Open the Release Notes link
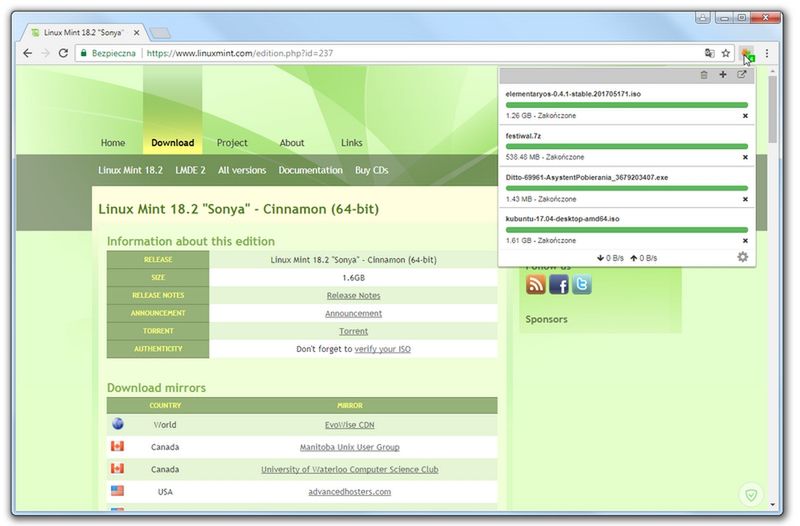Image resolution: width=800 pixels, height=526 pixels. coord(354,295)
